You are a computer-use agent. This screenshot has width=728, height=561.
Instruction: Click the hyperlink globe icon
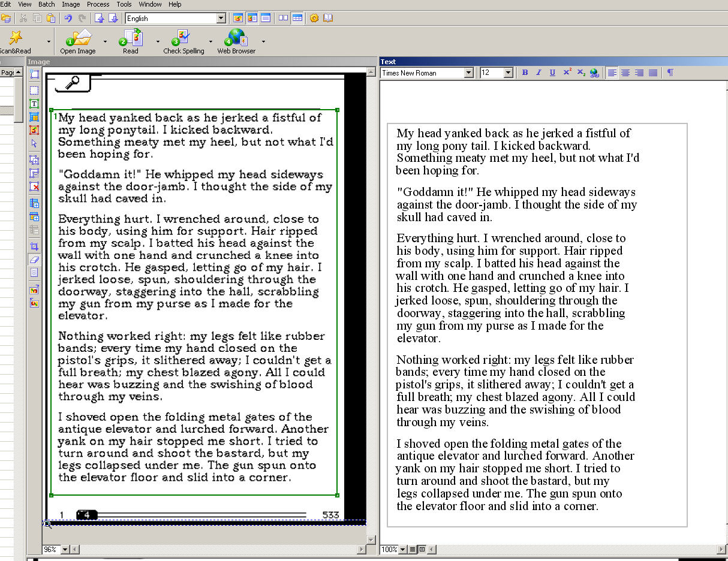[x=594, y=73]
